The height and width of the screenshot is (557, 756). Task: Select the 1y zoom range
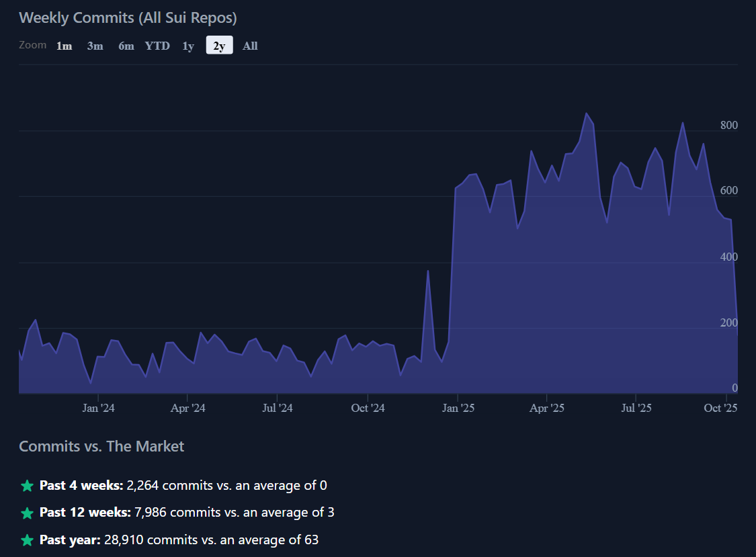(x=188, y=46)
